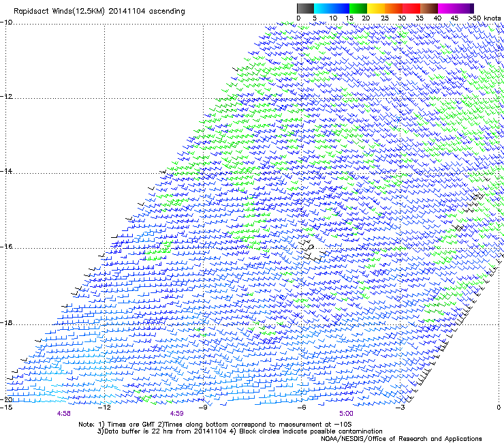Click the magenta 40-45 knots color band
The image size is (504, 443).
pos(447,8)
